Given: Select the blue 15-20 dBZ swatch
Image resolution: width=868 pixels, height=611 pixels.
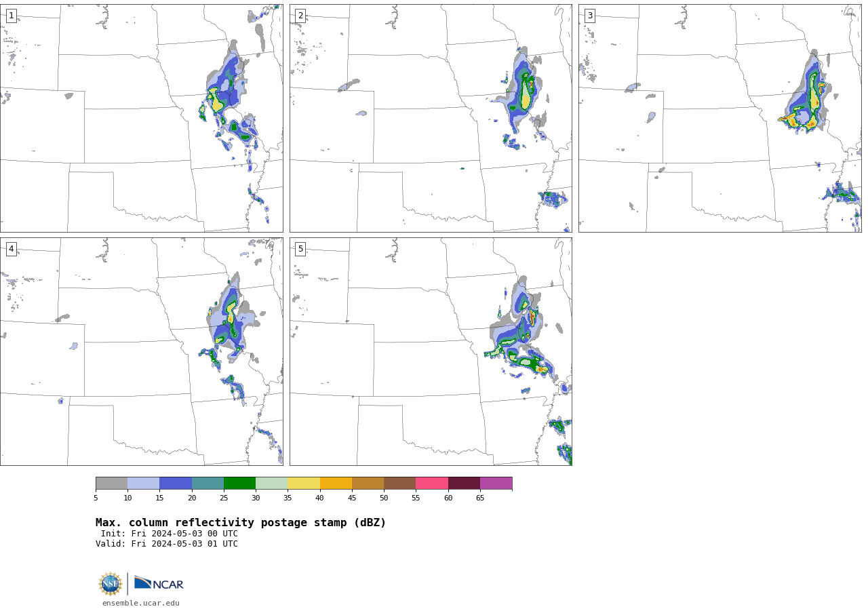Looking at the screenshot, I should click(x=176, y=483).
